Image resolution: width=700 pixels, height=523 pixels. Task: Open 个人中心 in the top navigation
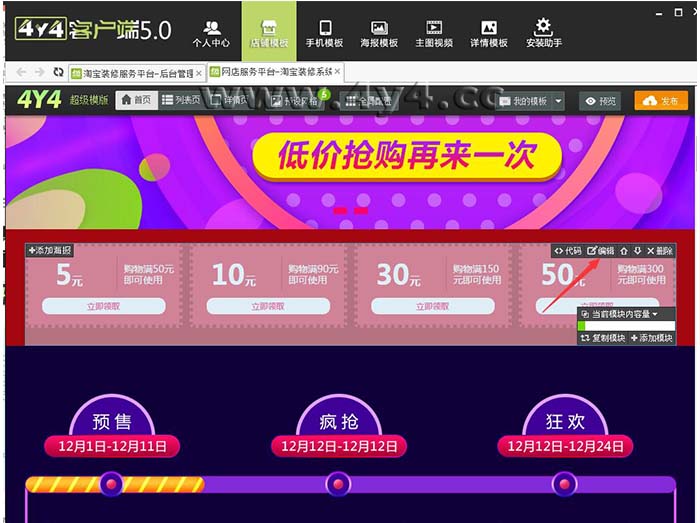(x=211, y=32)
